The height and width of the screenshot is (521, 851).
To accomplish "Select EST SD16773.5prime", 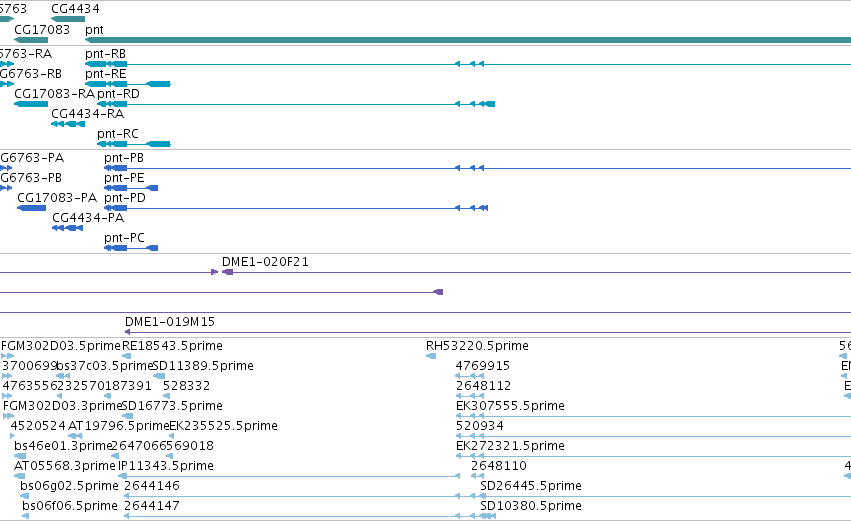I will 128,416.
